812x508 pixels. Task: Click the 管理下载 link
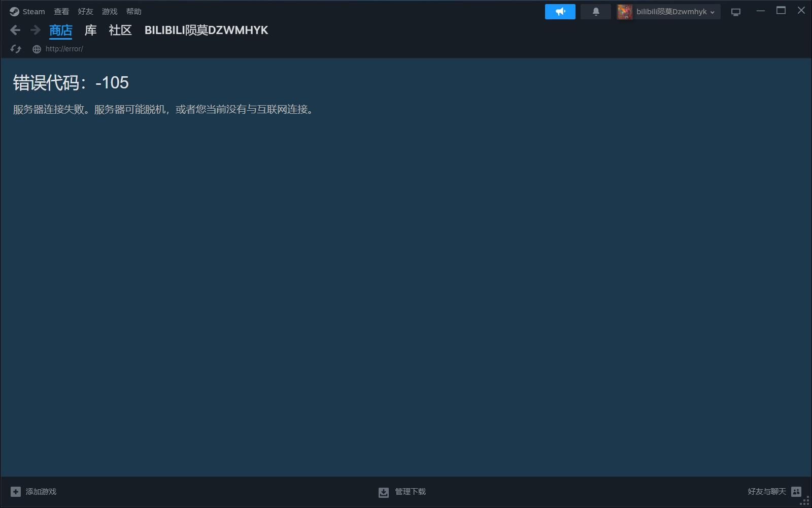pyautogui.click(x=410, y=492)
